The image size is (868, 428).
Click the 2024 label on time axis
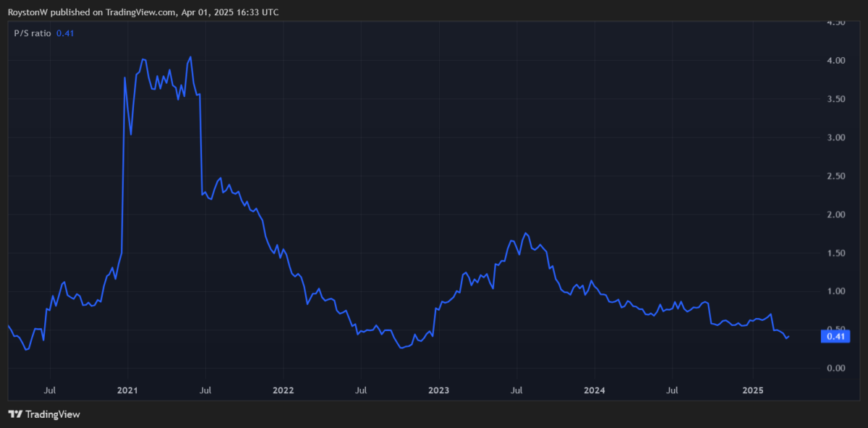point(594,390)
